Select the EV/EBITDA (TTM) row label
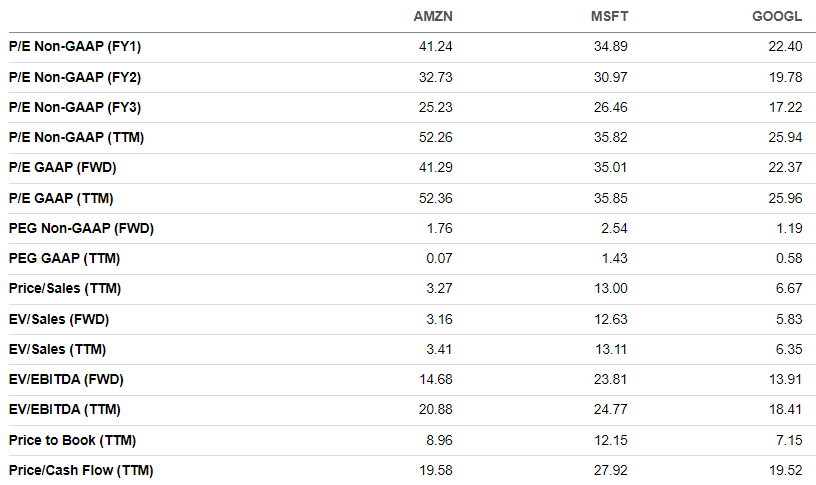This screenshot has width=816, height=485. pyautogui.click(x=65, y=410)
